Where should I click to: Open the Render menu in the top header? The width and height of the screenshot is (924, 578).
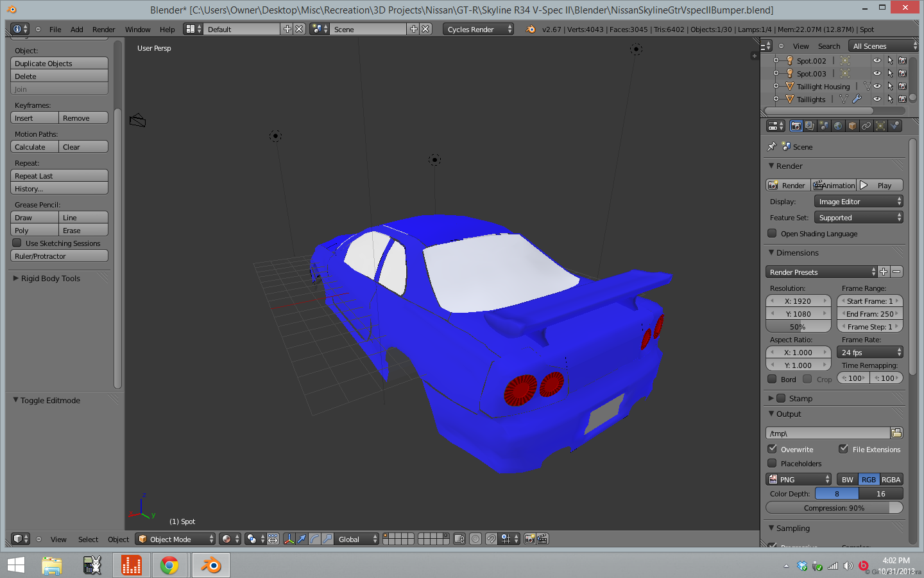click(103, 29)
